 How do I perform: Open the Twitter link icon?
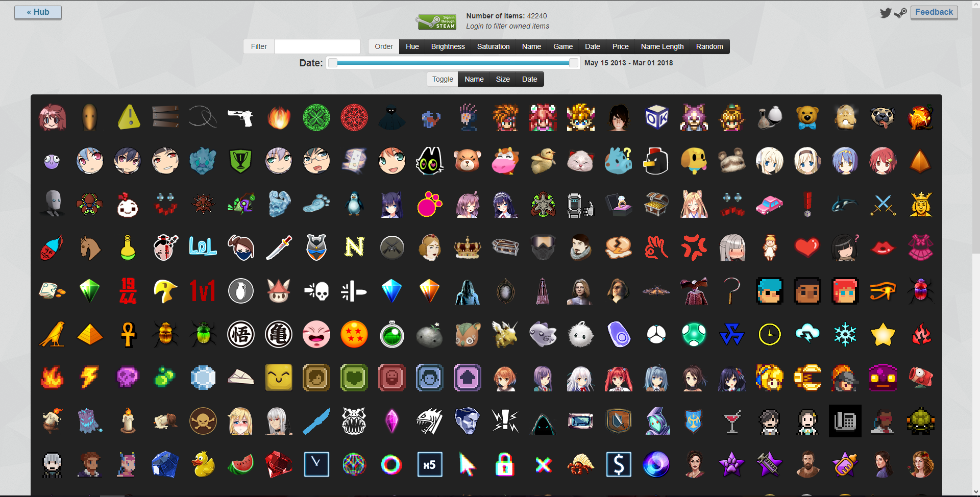pyautogui.click(x=886, y=13)
